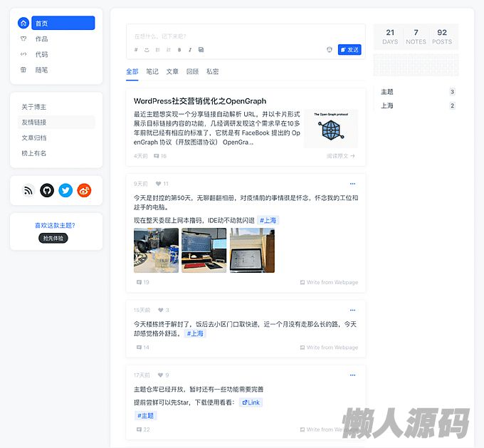Open the desk monitor photo thumbnail
The width and height of the screenshot is (484, 448).
(x=204, y=250)
